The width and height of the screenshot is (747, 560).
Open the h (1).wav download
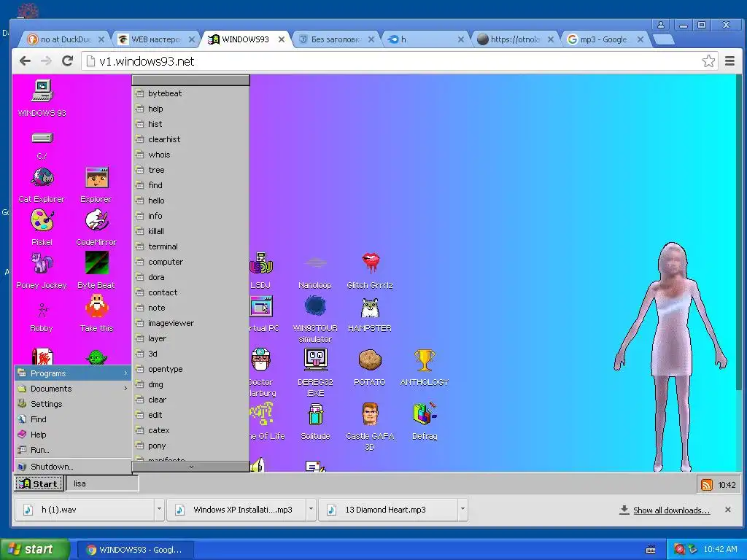(x=86, y=510)
